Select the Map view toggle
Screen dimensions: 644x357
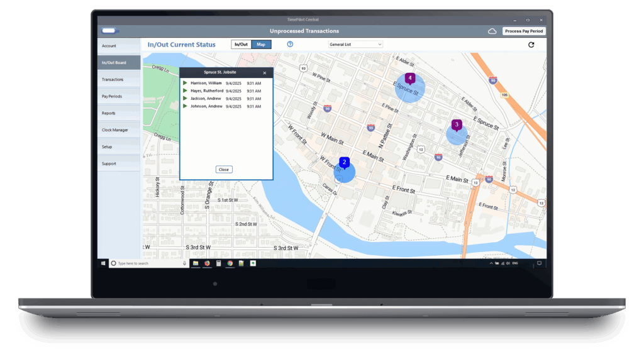[x=261, y=45]
